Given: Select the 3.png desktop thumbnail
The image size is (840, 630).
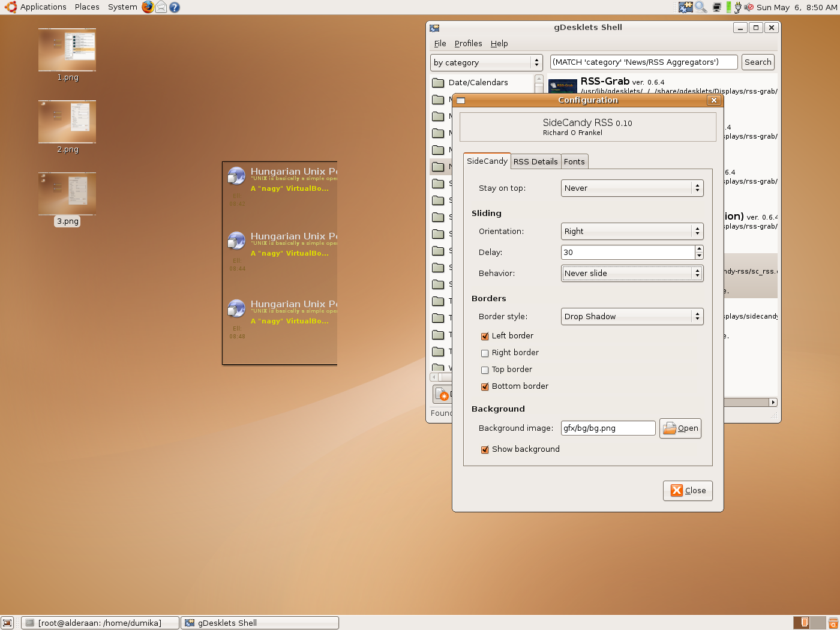Looking at the screenshot, I should point(67,194).
